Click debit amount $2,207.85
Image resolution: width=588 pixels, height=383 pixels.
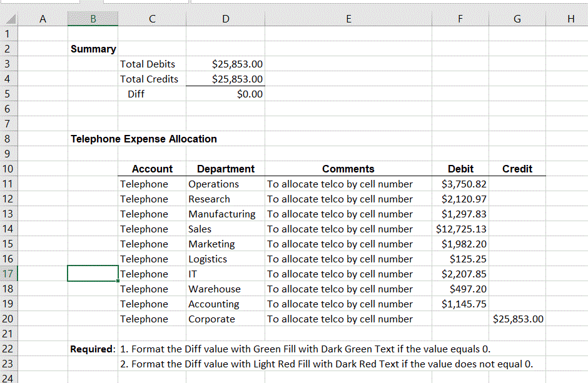460,274
